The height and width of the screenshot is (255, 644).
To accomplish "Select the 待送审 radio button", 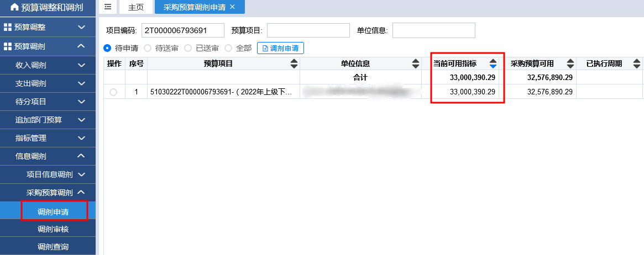I will click(148, 49).
